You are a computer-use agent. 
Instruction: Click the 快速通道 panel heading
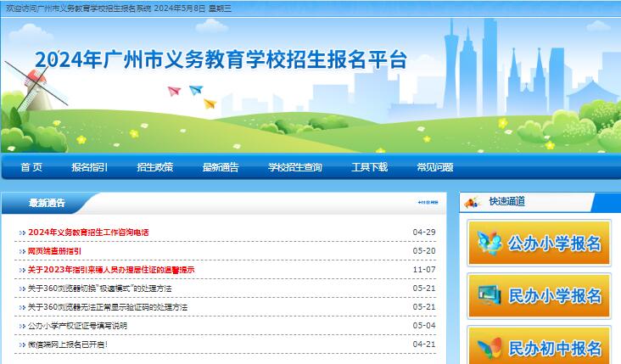pos(507,202)
